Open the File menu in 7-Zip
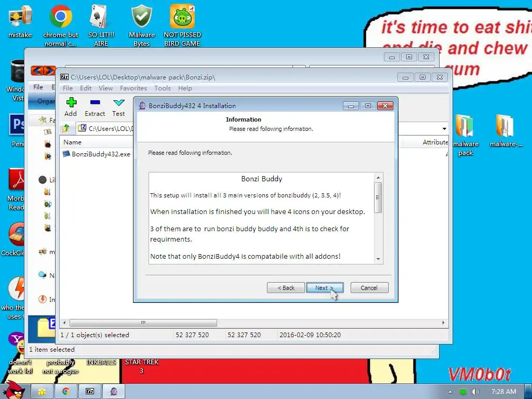Screen dimensions: 532x399 (68, 88)
